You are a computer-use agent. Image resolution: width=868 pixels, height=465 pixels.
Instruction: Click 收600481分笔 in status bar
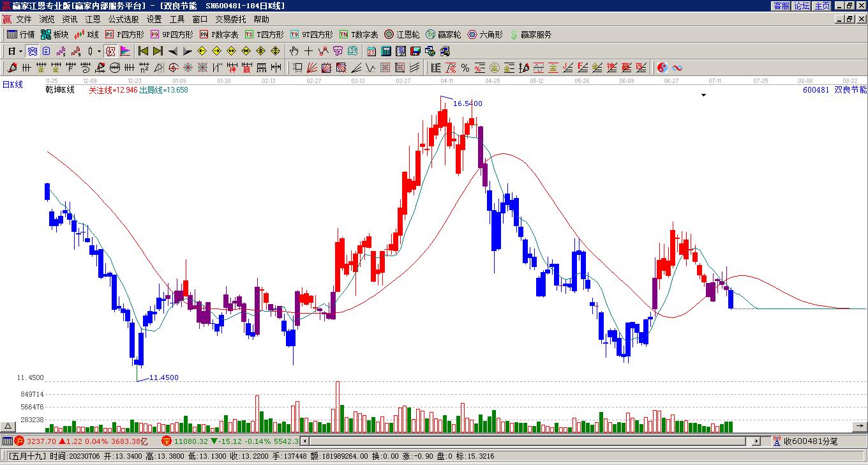pos(810,441)
